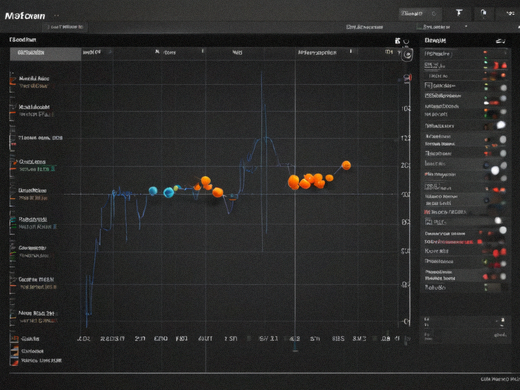Screen dimensions: 520x390
Task: Select the center column header tab above the chart
Action: click(237, 53)
